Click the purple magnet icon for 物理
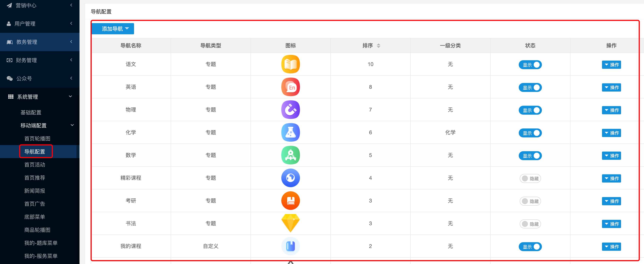Viewport: 644px width, 264px height. pyautogui.click(x=290, y=110)
